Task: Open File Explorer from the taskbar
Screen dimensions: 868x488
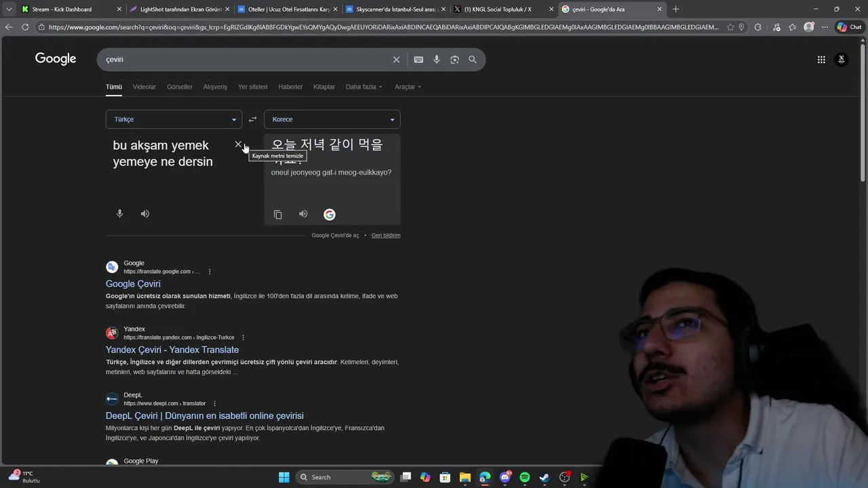Action: 465,477
